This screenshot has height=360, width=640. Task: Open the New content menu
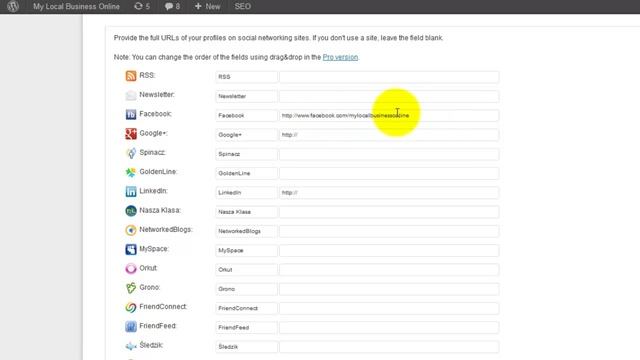207,7
